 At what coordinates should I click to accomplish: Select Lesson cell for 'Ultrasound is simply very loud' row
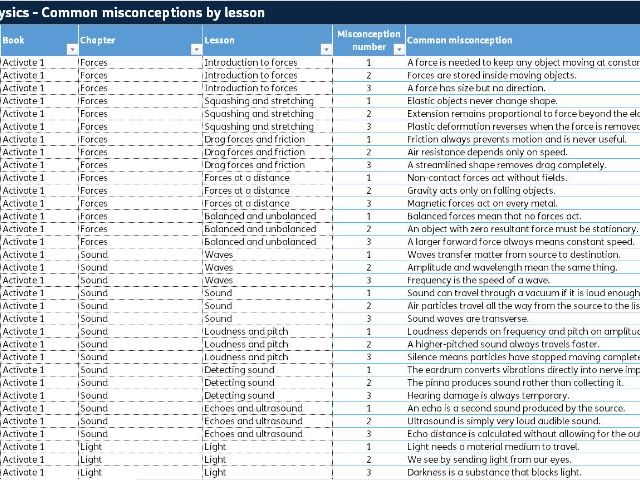tap(267, 421)
